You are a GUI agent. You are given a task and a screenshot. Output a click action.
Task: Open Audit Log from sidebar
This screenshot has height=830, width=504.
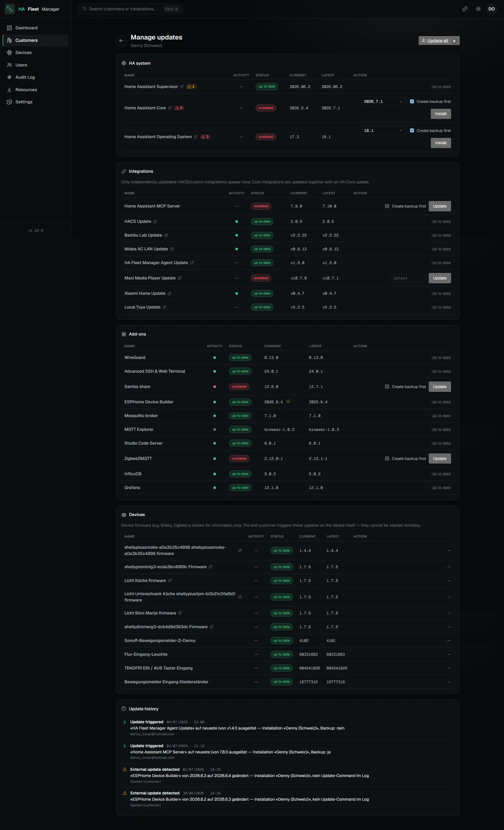coord(35,77)
